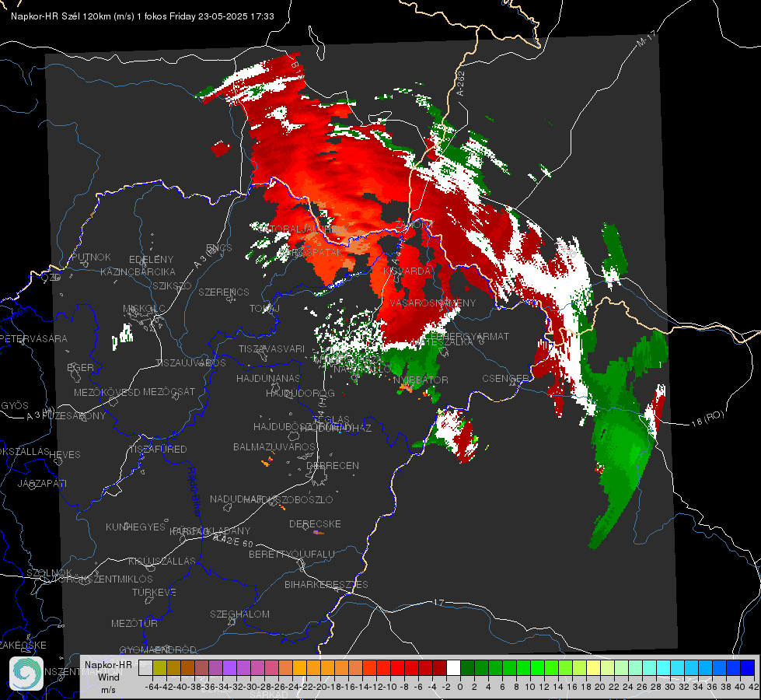The width and height of the screenshot is (761, 700).
Task: Click the FÜZESABONY city label
Action: pyautogui.click(x=73, y=416)
